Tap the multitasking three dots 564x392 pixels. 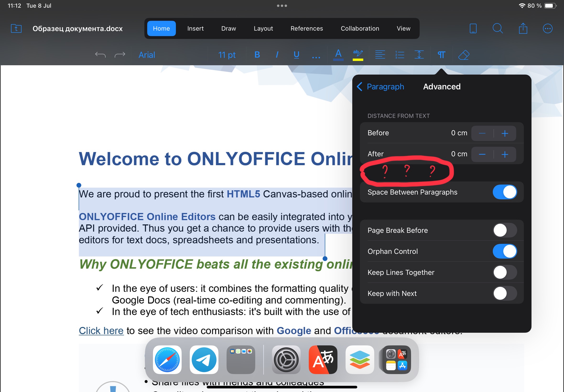pos(282,6)
